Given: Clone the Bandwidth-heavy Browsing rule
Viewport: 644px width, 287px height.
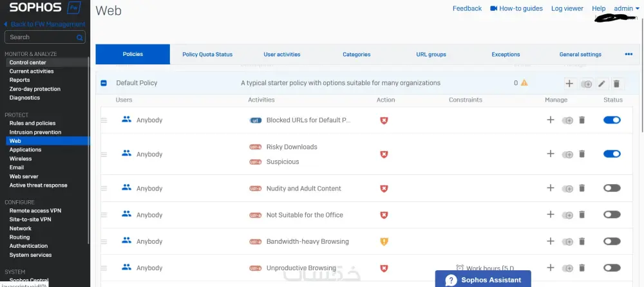Looking at the screenshot, I should (x=567, y=241).
